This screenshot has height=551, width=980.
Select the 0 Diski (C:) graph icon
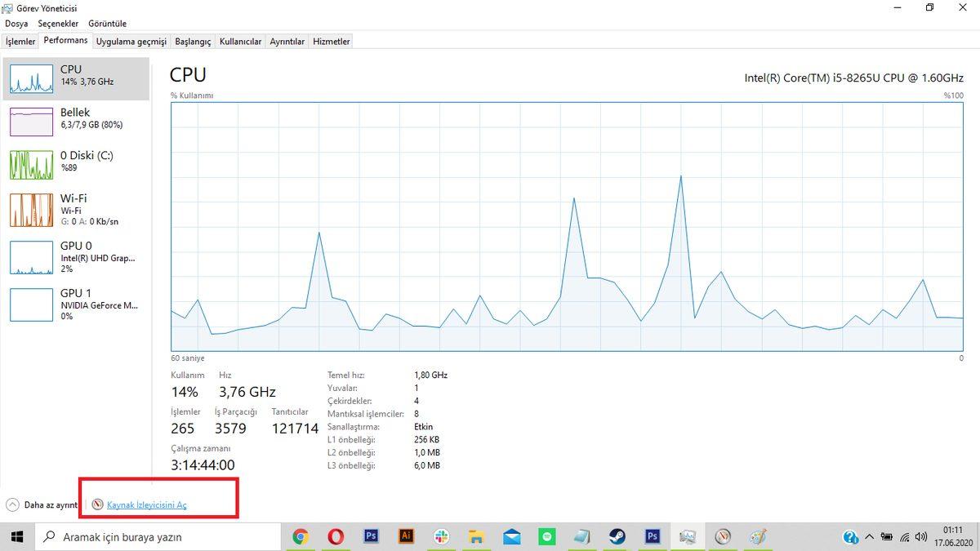point(31,164)
